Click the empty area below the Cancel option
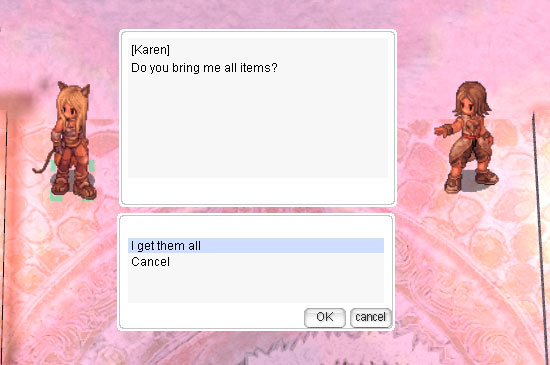Image resolution: width=550 pixels, height=365 pixels. pos(256,286)
